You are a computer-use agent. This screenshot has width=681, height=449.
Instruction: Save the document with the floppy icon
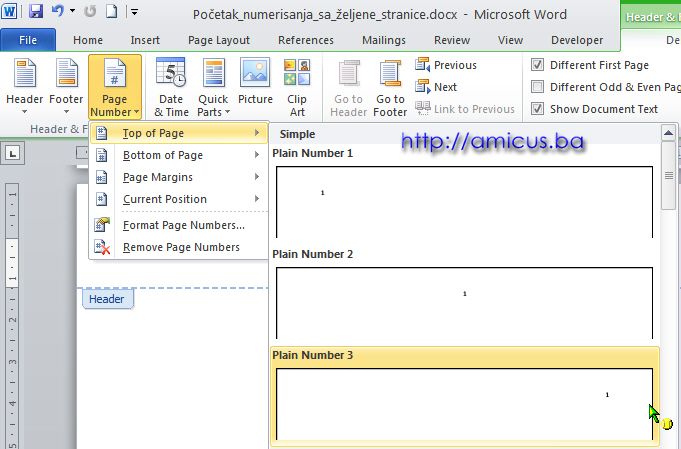tap(36, 11)
